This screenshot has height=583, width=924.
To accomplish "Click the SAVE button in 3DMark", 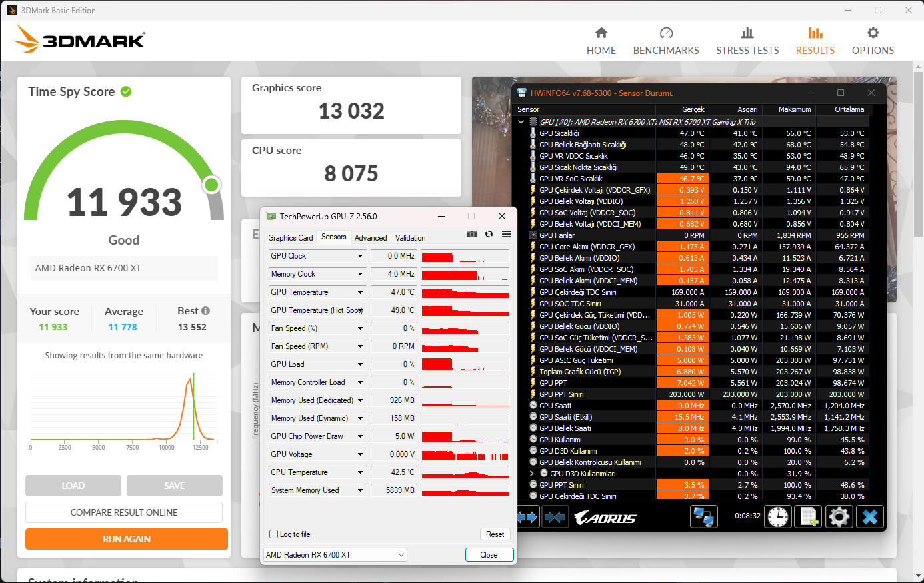I will (x=175, y=486).
